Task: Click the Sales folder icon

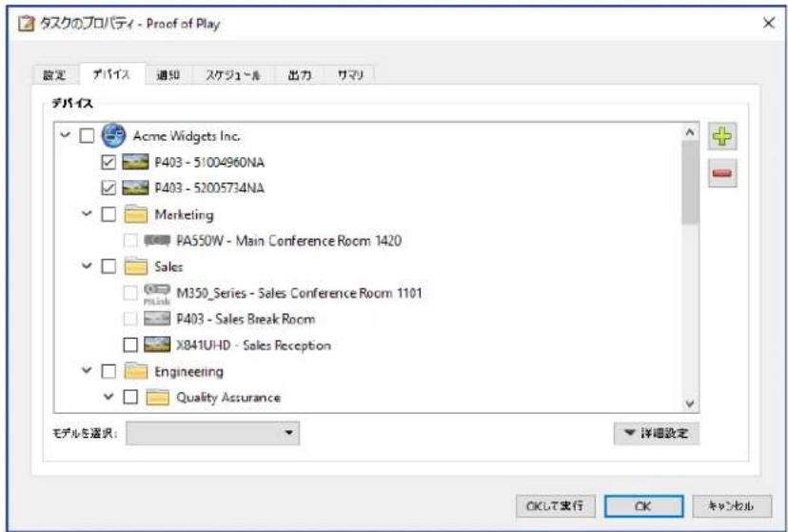Action: point(136,266)
